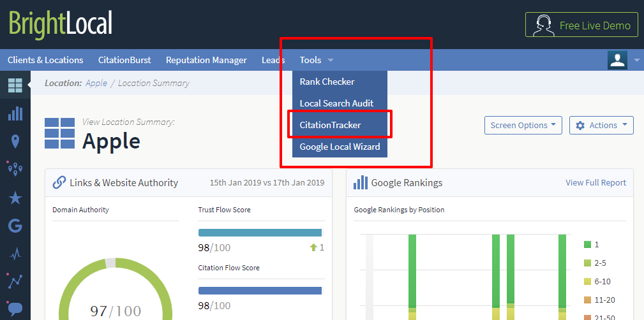Click the green up arrow change indicator
This screenshot has width=644, height=320.
[x=313, y=247]
